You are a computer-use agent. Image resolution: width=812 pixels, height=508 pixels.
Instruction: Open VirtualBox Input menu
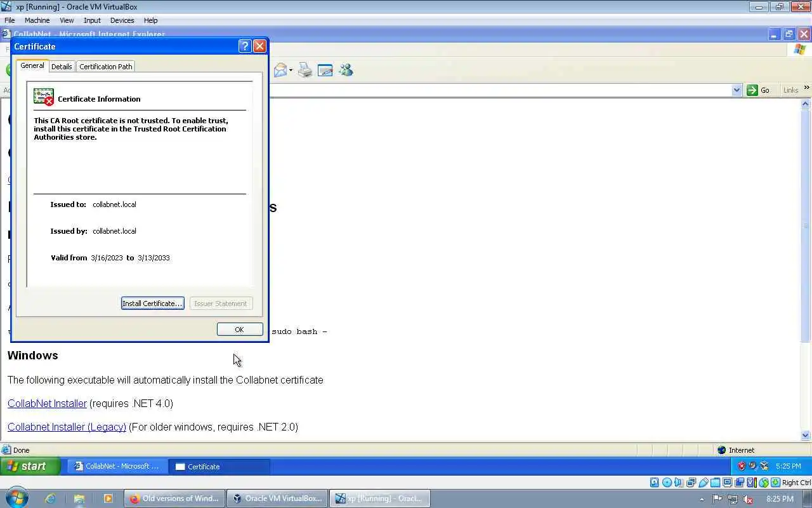pyautogui.click(x=92, y=20)
